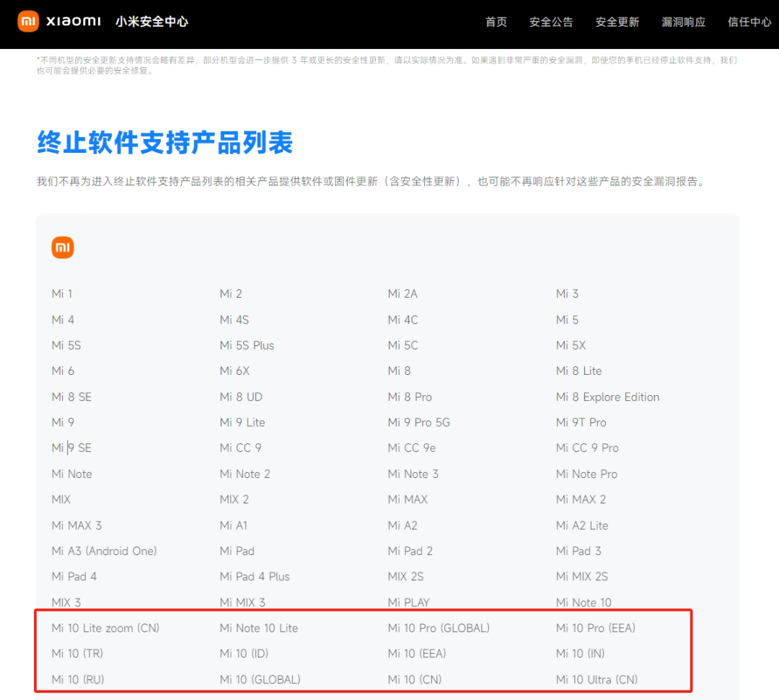Select the Mi MAX 2 entry

(581, 500)
